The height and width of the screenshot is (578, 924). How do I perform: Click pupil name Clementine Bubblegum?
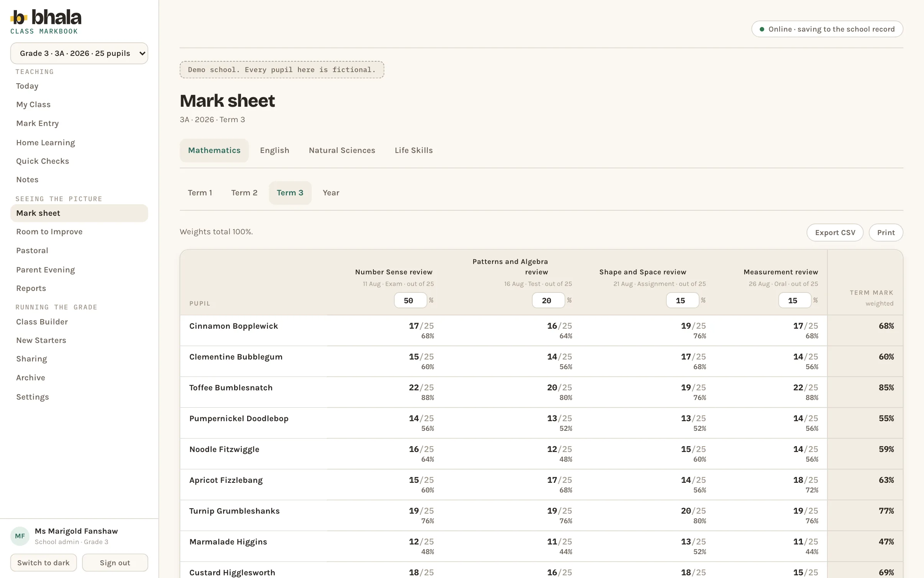[236, 357]
